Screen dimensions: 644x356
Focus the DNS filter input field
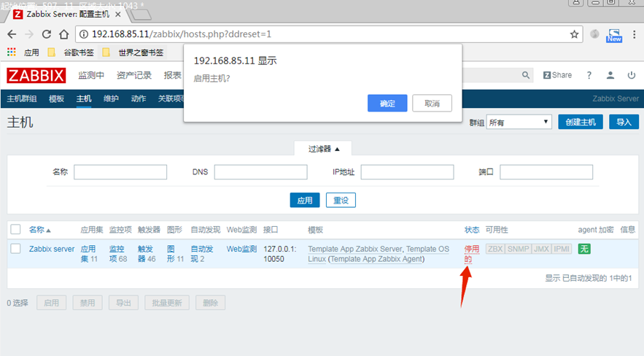coord(261,172)
